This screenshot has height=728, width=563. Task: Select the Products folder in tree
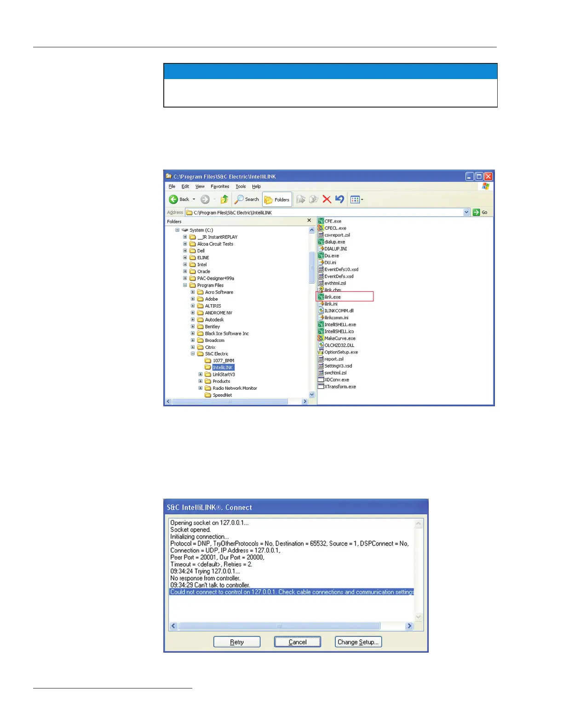tap(218, 381)
